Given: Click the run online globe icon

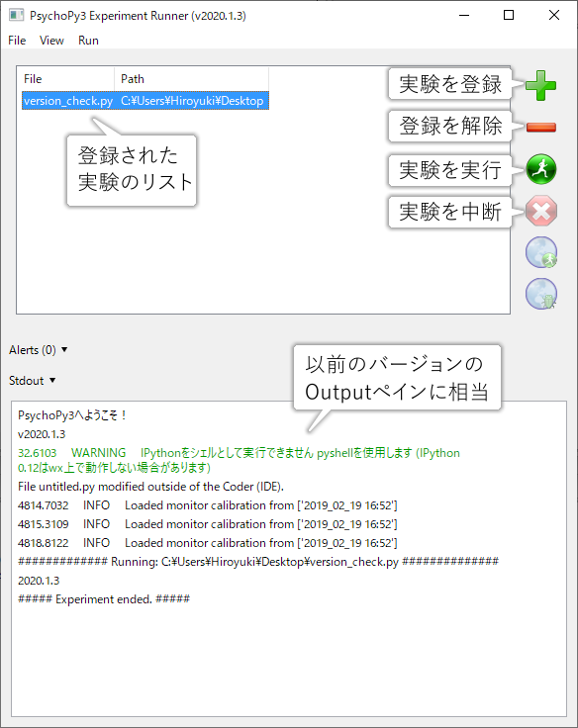Looking at the screenshot, I should click(x=541, y=252).
